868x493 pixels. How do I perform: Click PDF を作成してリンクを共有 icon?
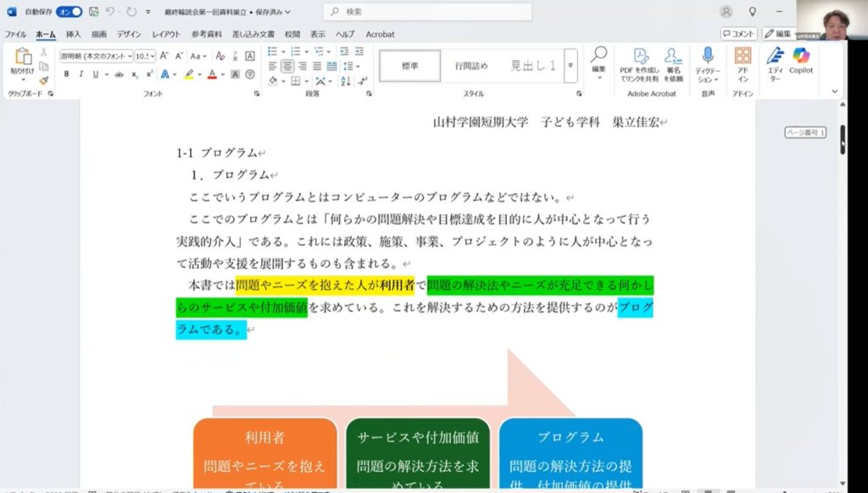click(639, 61)
